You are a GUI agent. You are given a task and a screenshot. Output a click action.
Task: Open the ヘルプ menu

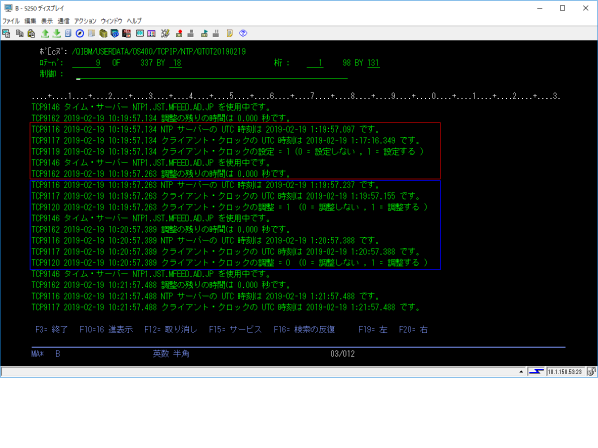tap(134, 21)
